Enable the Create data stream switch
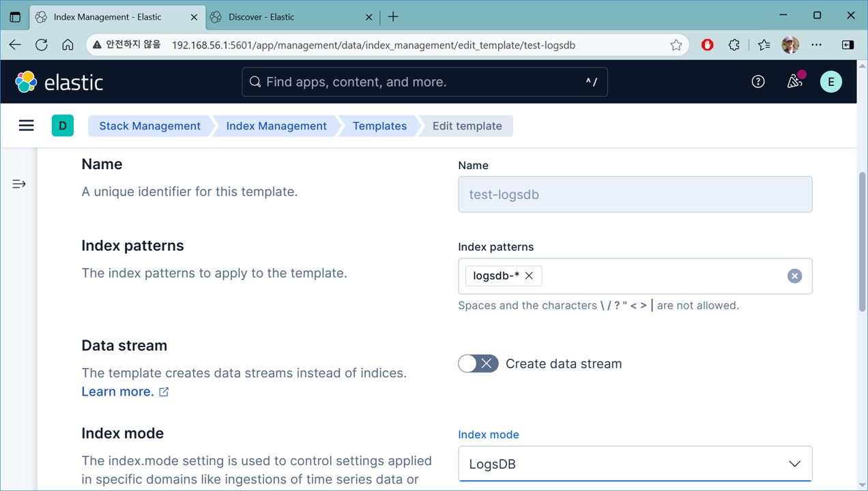Image resolution: width=868 pixels, height=491 pixels. (x=478, y=363)
